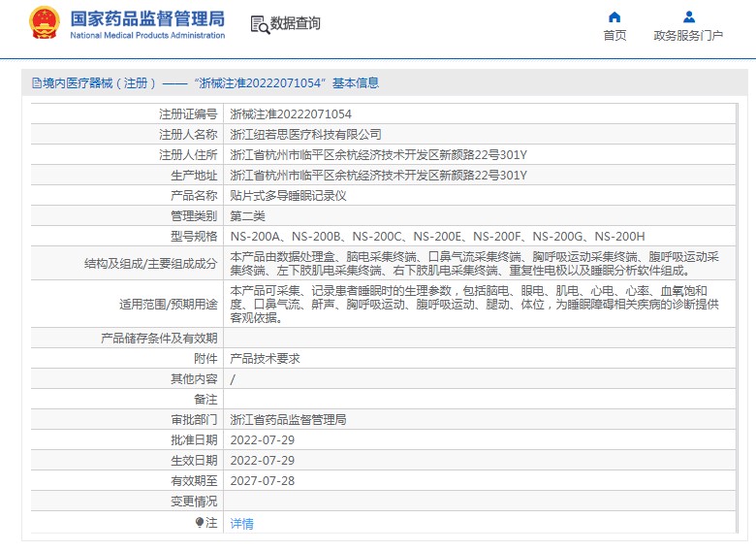Click the 审批部门 label
Screen dimensions: 756x551
point(194,420)
